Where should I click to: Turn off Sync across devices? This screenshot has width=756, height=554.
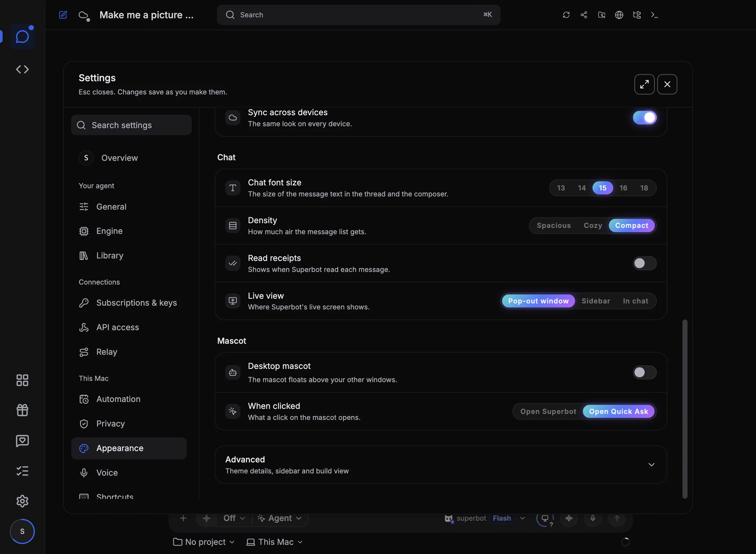644,118
